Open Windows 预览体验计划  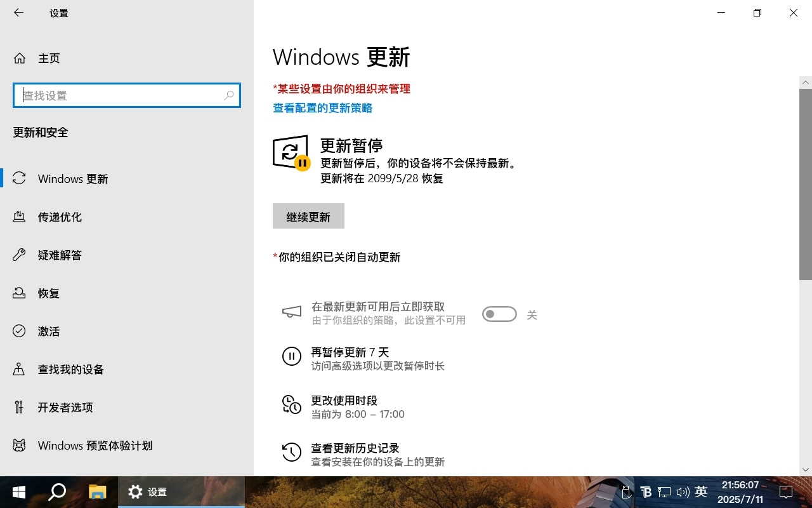(95, 445)
